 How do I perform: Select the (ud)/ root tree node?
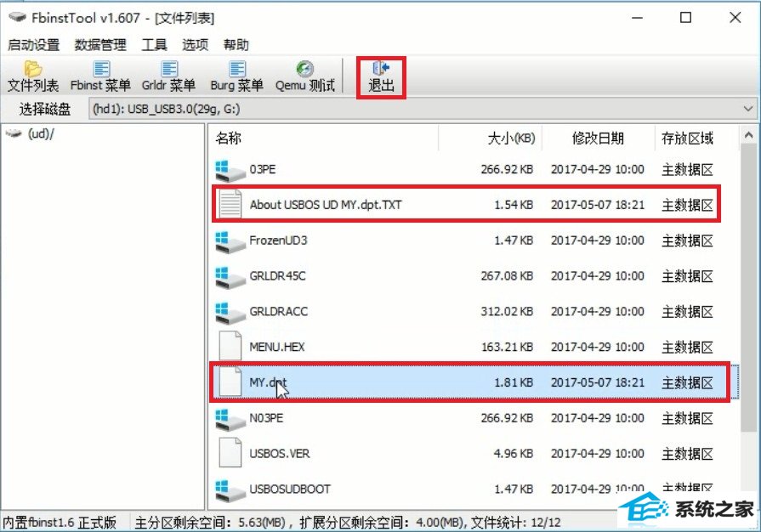coord(41,133)
